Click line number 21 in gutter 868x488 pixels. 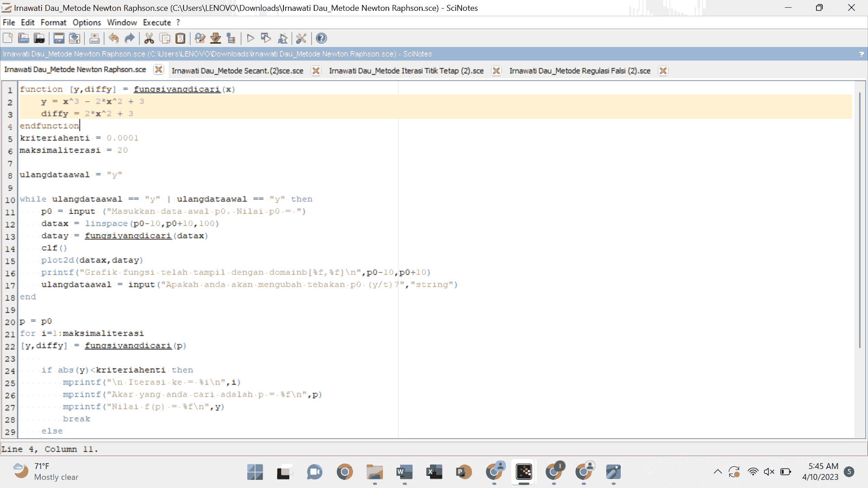click(10, 334)
